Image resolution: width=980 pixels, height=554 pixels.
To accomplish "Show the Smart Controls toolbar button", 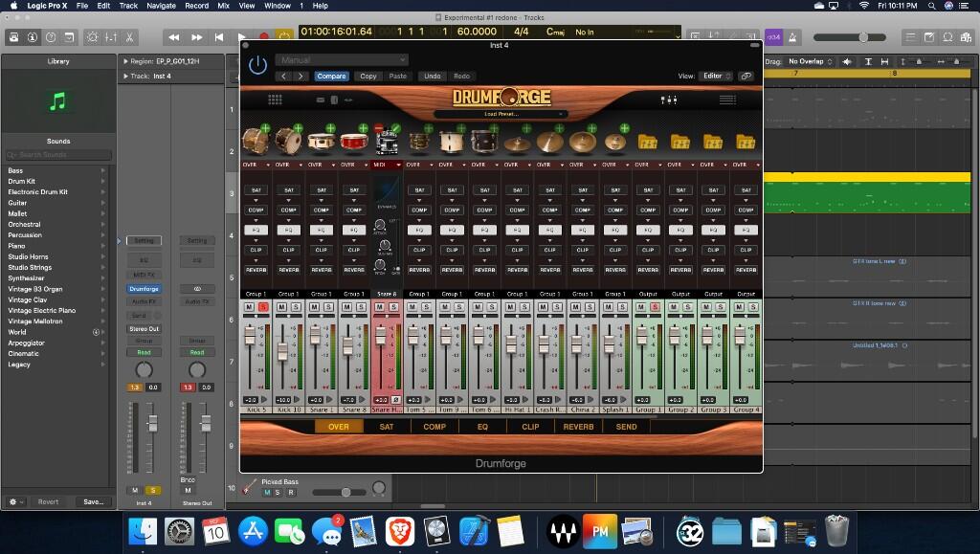I will coord(92,37).
